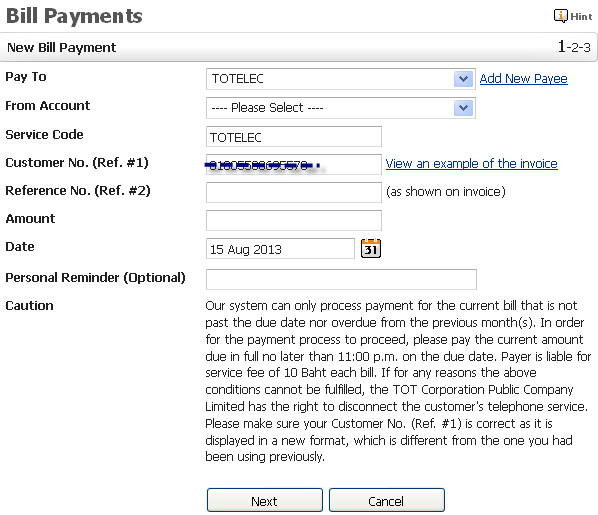Screen dimensions: 598x515
Task: Click the Bill Payments page title
Action: pyautogui.click(x=74, y=16)
